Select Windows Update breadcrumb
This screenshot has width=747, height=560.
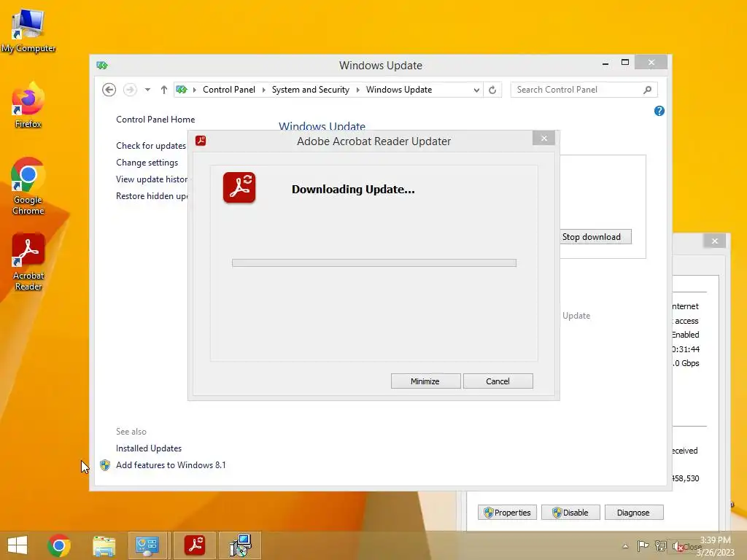coord(399,90)
